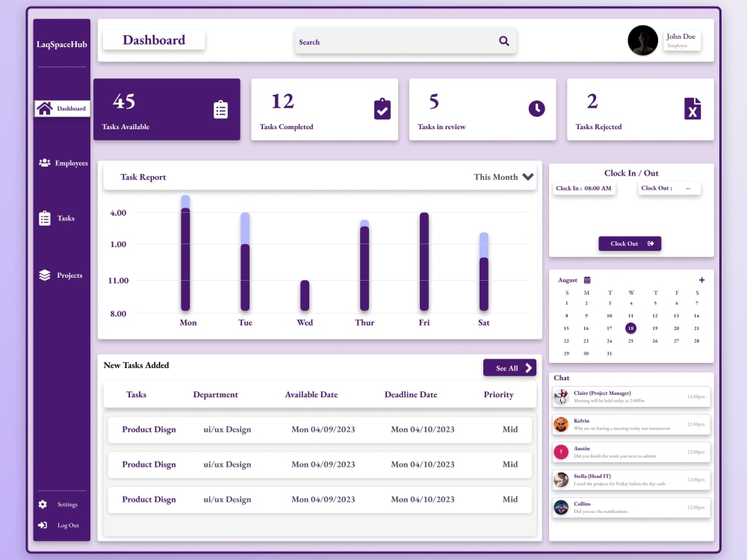This screenshot has height=560, width=747.
Task: Select date 25 in the calendar
Action: click(x=630, y=341)
